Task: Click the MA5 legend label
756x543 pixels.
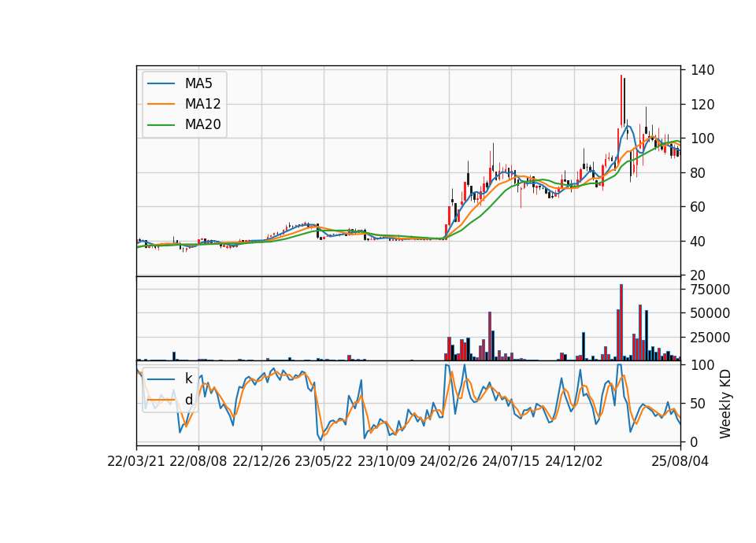Action: 198,83
